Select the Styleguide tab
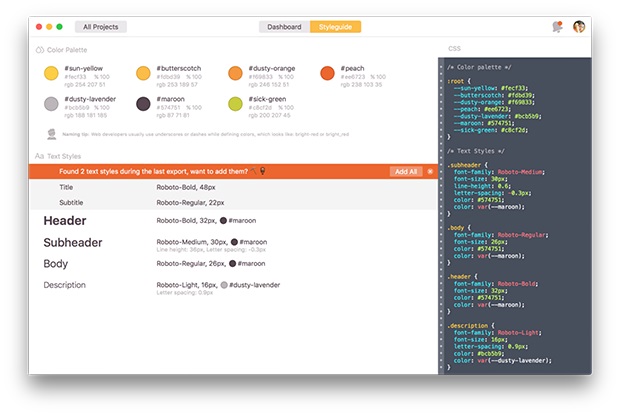Viewport: 620px width, 415px height. pyautogui.click(x=335, y=27)
